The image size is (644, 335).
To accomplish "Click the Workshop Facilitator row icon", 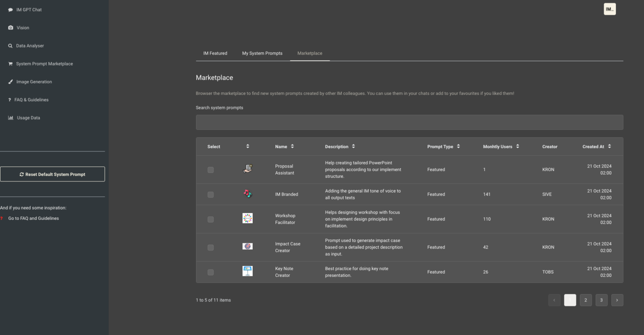I will (247, 218).
